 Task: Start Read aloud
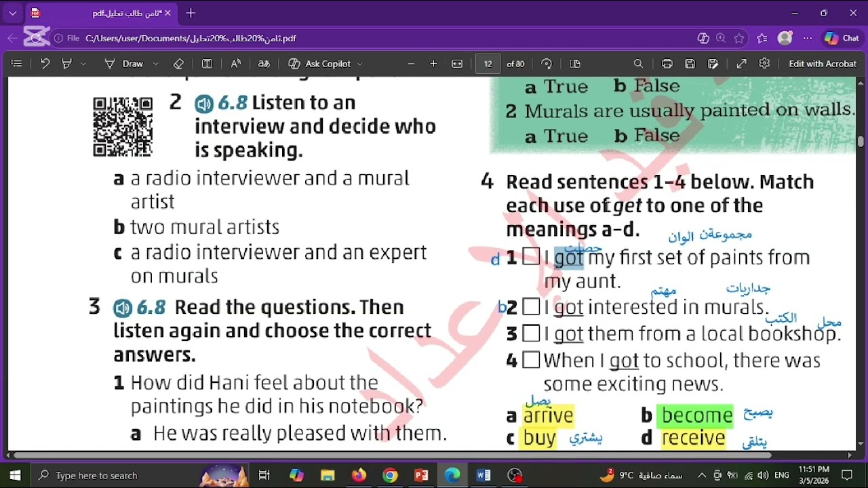(x=236, y=64)
